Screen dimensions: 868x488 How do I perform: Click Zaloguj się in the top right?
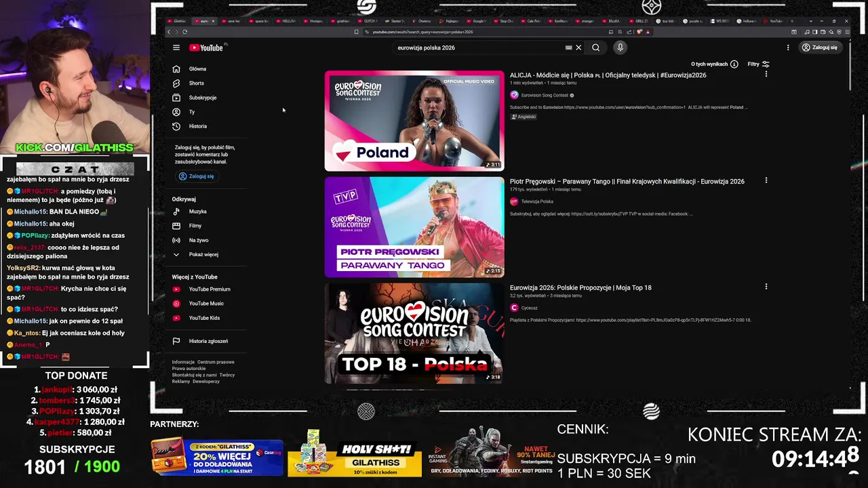click(820, 47)
